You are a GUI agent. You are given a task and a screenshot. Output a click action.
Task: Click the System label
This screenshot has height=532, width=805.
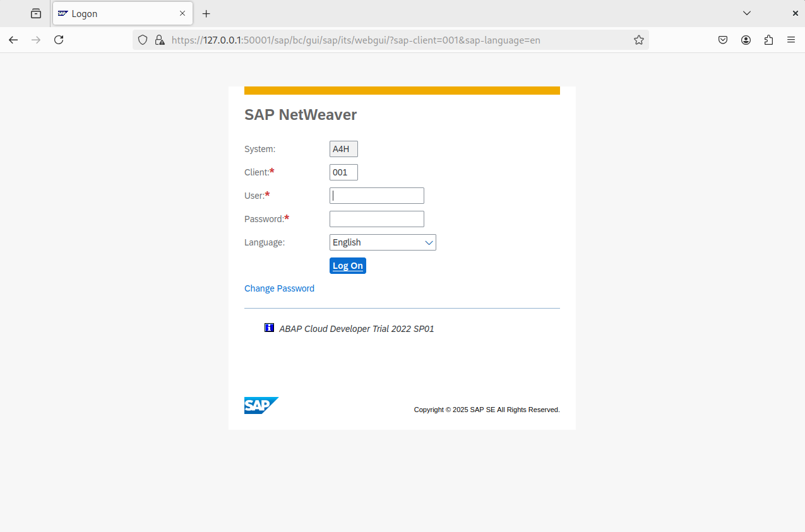(x=259, y=149)
